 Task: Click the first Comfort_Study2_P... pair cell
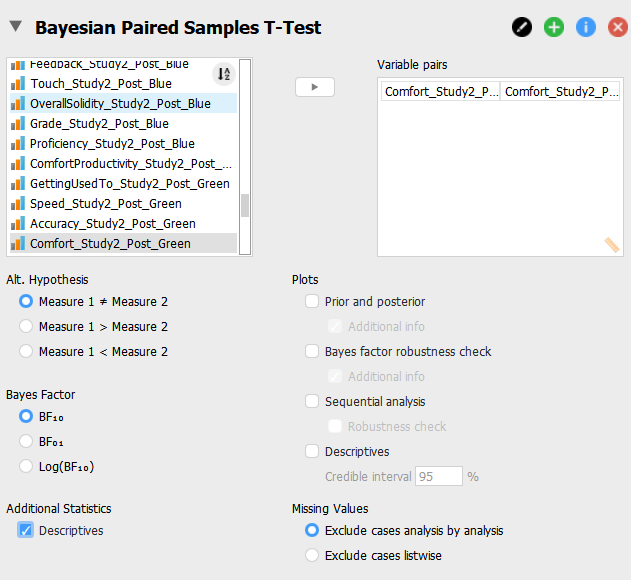[x=441, y=91]
